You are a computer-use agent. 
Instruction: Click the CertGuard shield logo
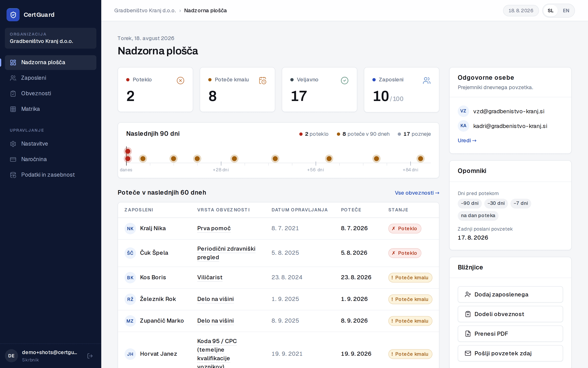13,15
